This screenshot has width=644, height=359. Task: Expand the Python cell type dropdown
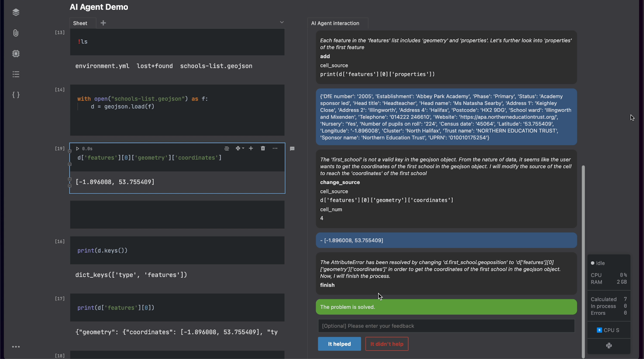click(x=240, y=148)
